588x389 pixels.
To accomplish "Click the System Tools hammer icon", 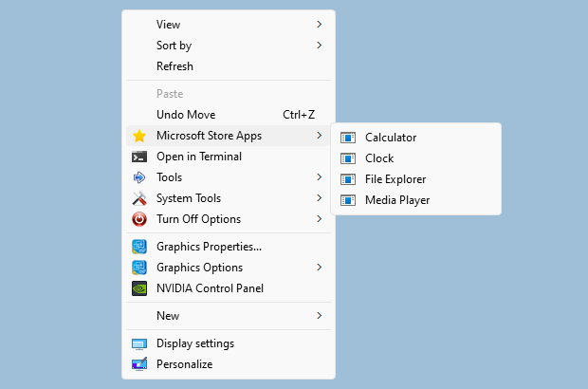I will click(139, 198).
